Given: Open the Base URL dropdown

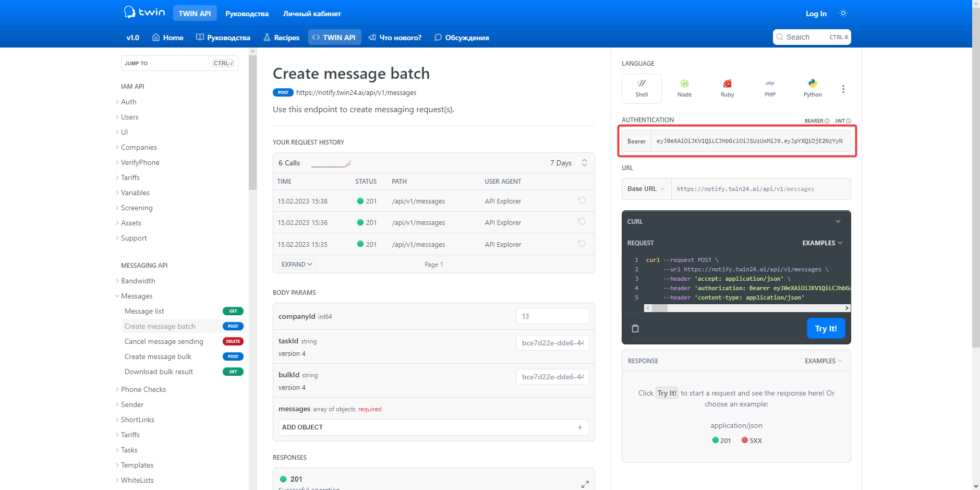Looking at the screenshot, I should pyautogui.click(x=646, y=189).
